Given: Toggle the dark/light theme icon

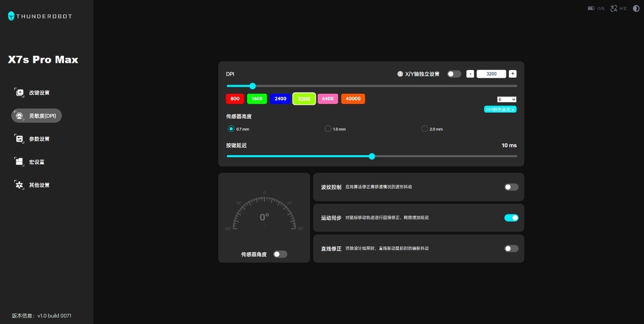Looking at the screenshot, I should [x=636, y=9].
